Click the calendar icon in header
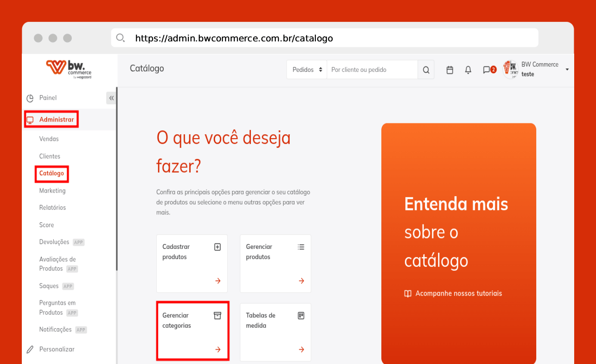 click(x=450, y=70)
